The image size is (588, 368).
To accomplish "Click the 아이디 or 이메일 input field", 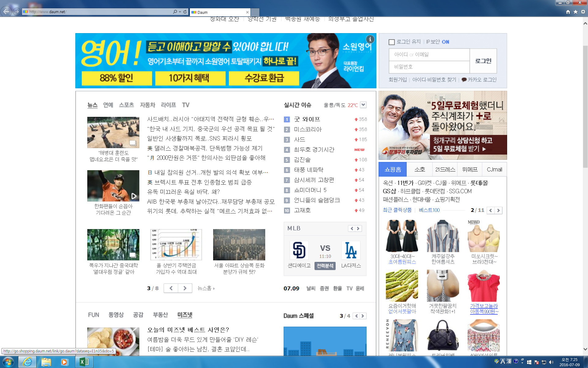I will pos(429,55).
